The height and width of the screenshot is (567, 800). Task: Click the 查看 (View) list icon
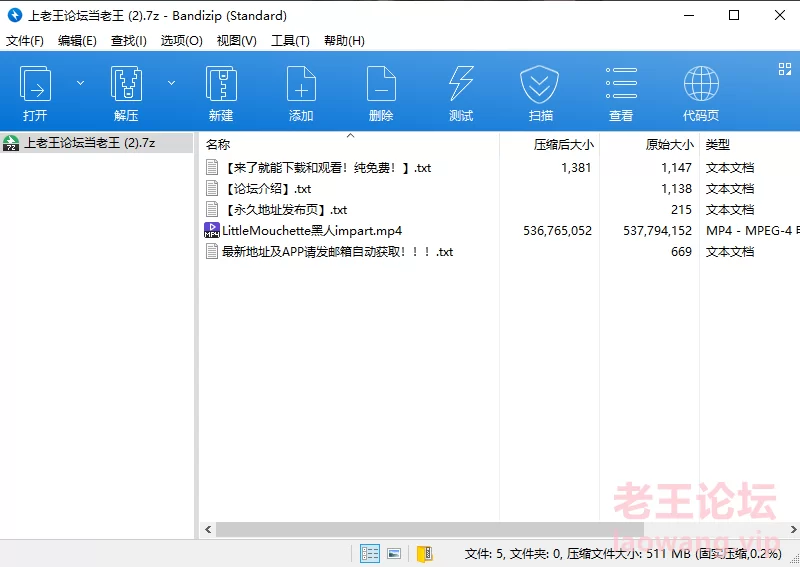(621, 83)
